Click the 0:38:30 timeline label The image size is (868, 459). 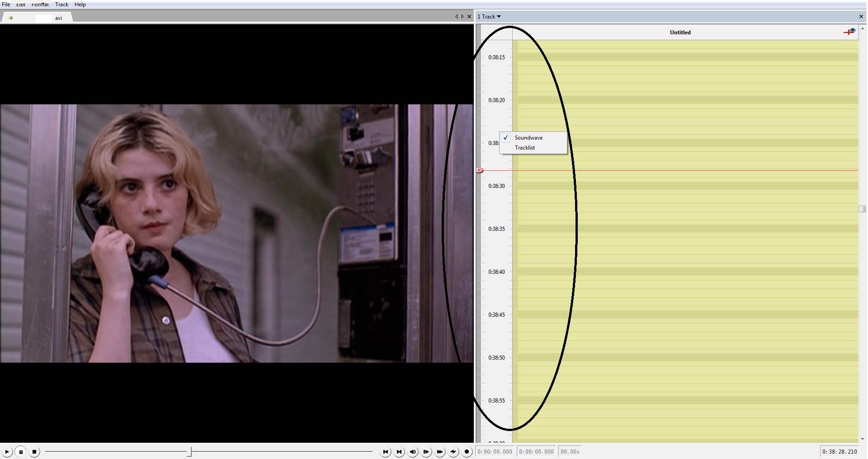point(496,186)
